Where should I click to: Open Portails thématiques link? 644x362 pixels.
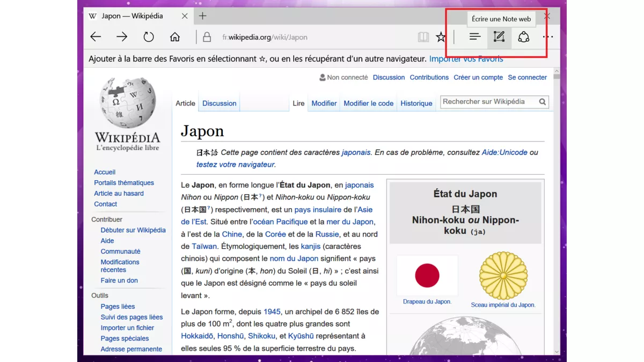pos(124,183)
